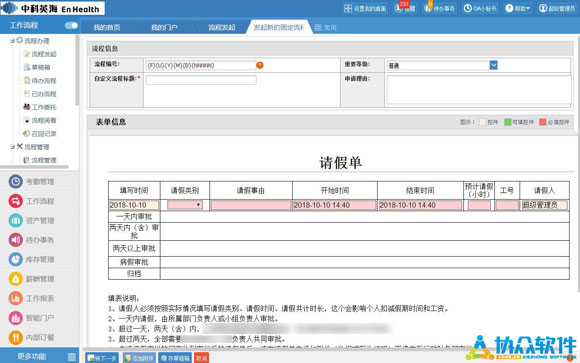
Task: Click the 请假事由 pink input field
Action: tap(251, 205)
